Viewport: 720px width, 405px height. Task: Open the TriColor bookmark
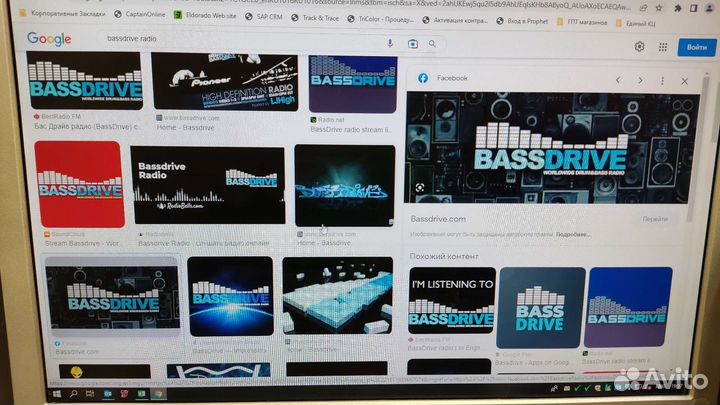(381, 19)
